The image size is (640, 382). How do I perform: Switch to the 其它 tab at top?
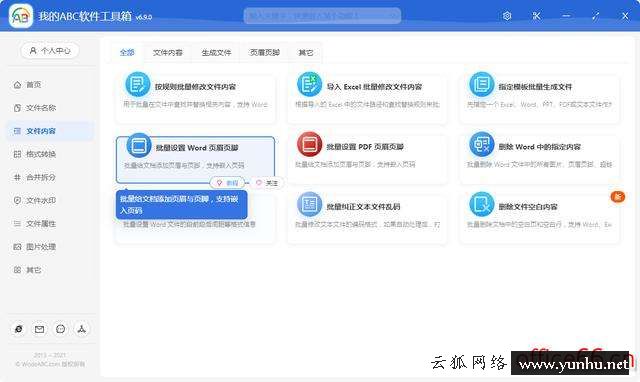click(x=305, y=53)
